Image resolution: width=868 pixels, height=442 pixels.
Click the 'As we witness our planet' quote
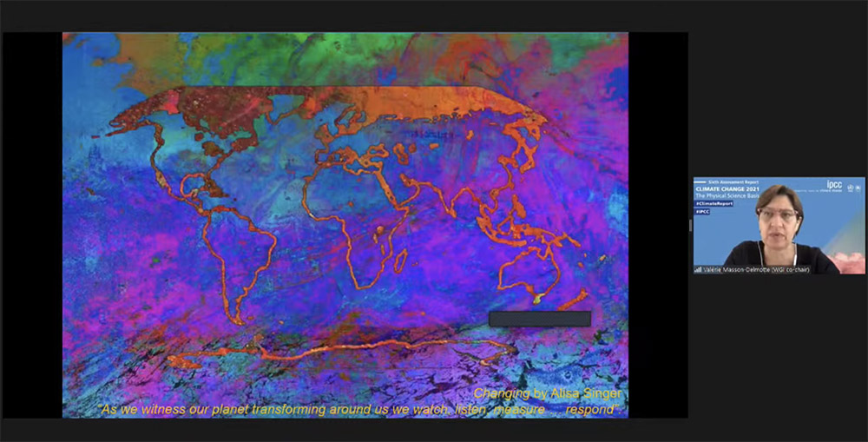coord(358,410)
